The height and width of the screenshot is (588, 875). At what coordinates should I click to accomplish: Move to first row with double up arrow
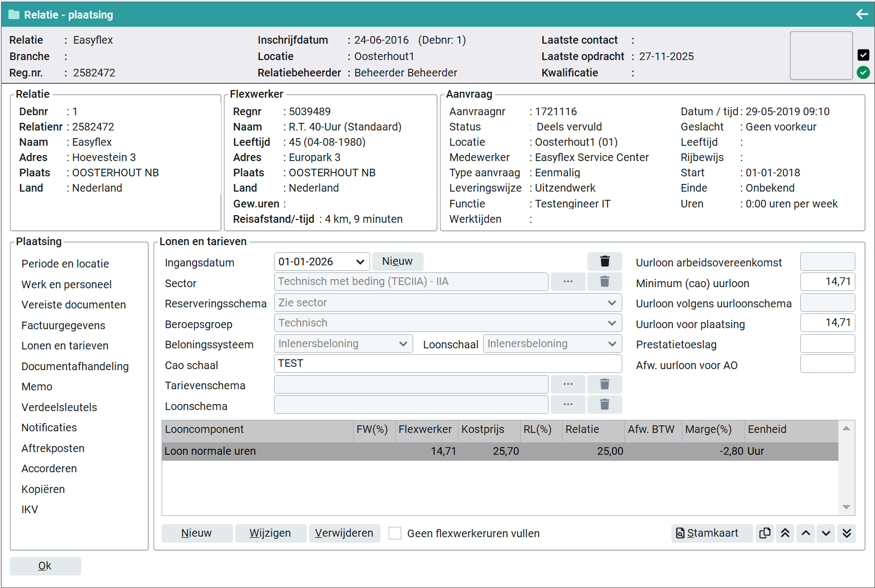(x=785, y=533)
